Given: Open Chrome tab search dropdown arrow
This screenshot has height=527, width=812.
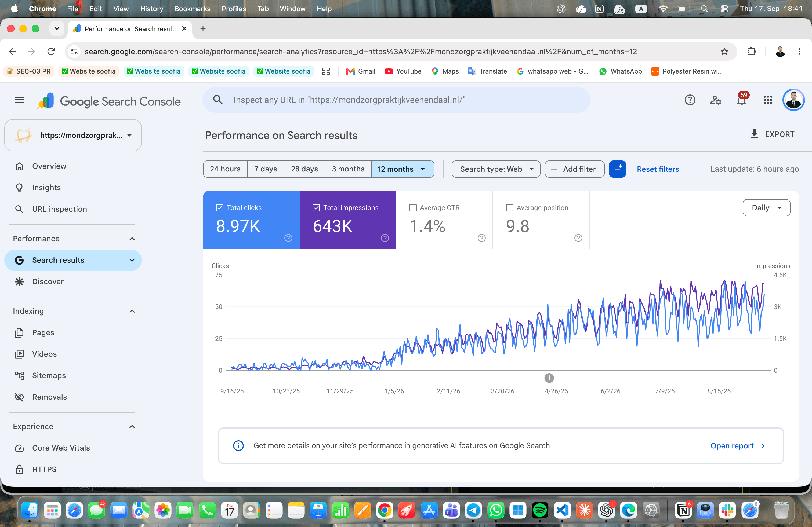Looking at the screenshot, I should 57,29.
